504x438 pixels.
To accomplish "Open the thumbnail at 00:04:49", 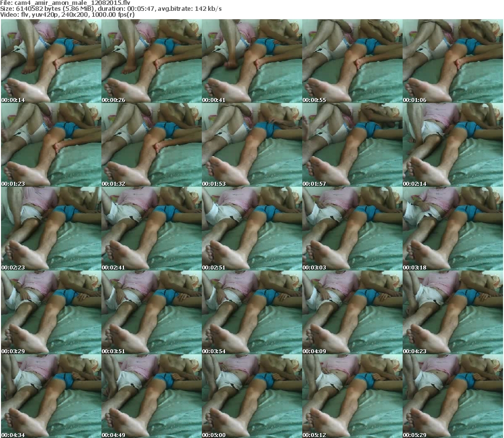I will 152,396.
